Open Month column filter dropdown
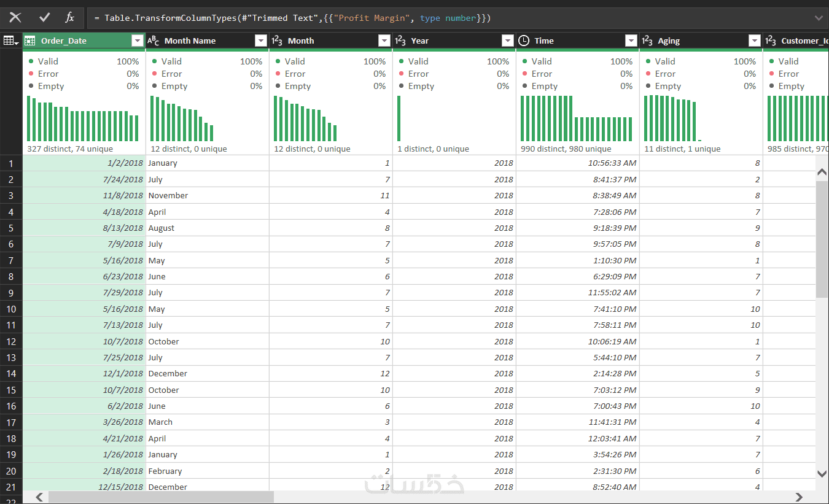 tap(384, 41)
